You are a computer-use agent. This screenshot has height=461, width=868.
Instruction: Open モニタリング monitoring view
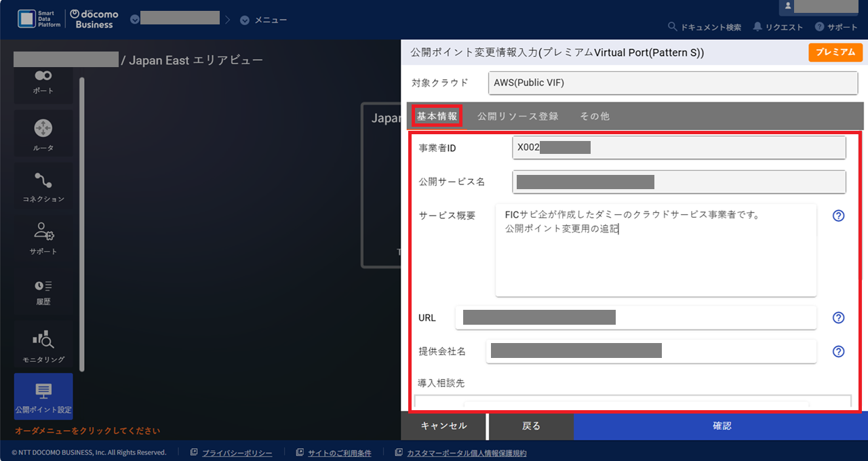[x=43, y=344]
